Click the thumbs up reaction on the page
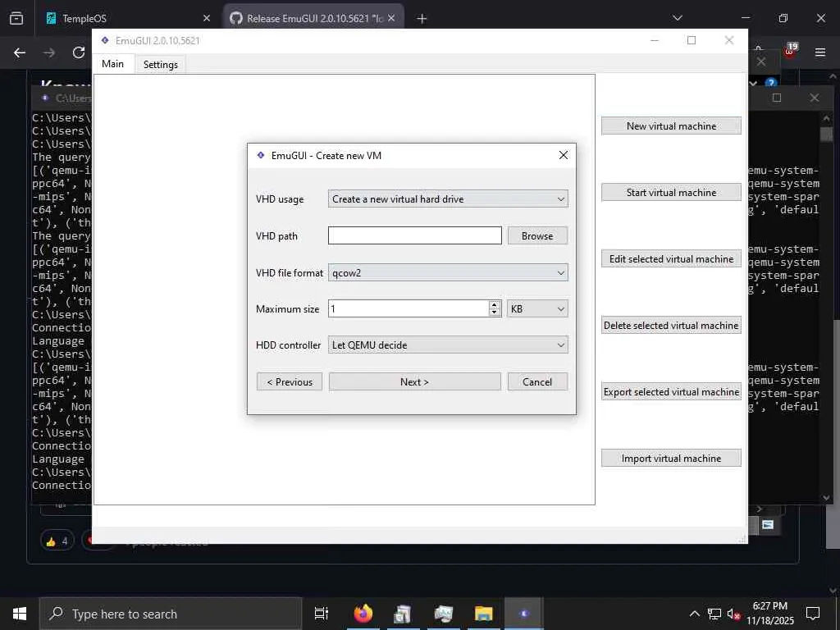This screenshot has height=630, width=840. pos(57,541)
